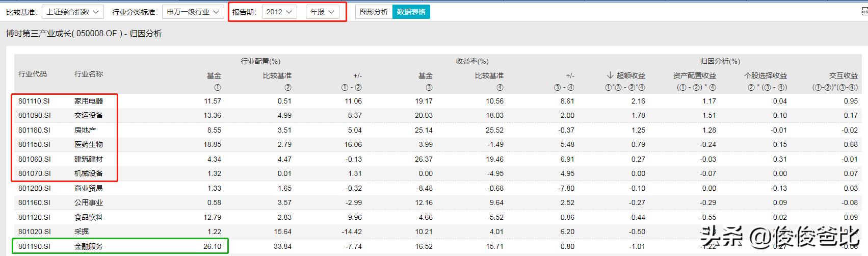The height and width of the screenshot is (256, 868).
Task: Select industry code 801060.SI
Action: [x=35, y=159]
